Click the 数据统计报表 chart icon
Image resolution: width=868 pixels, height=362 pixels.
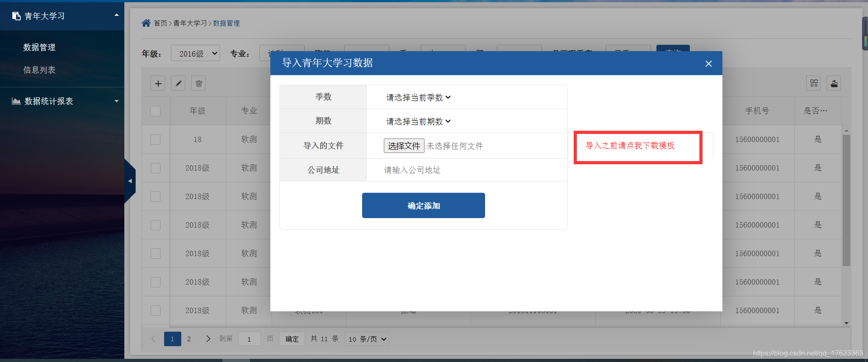[16, 101]
